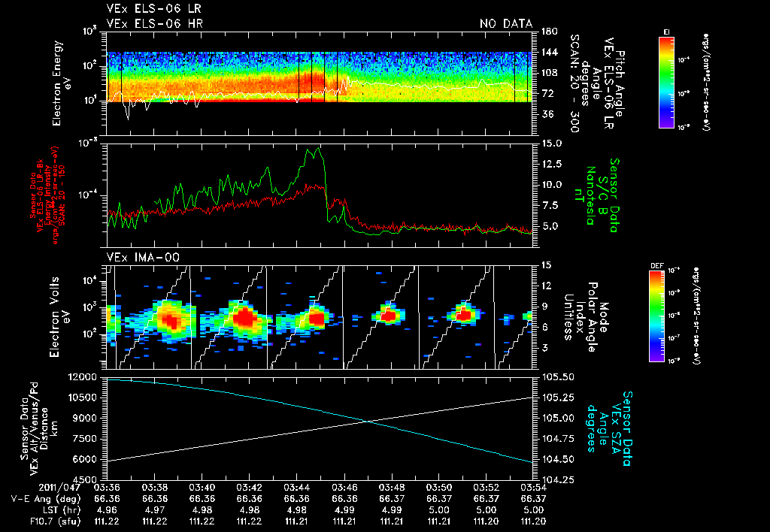Click the red Energy Intensity axis label

47,195
